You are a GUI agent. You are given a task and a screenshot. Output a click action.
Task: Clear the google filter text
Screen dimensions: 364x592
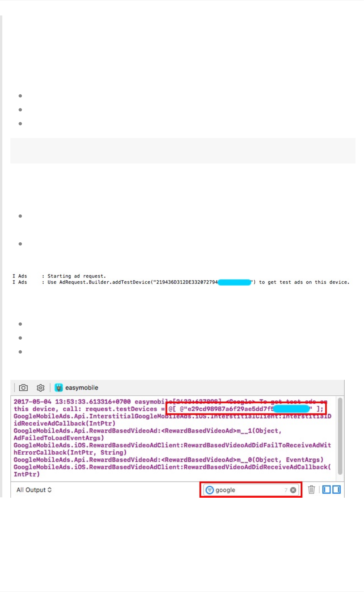(x=293, y=490)
